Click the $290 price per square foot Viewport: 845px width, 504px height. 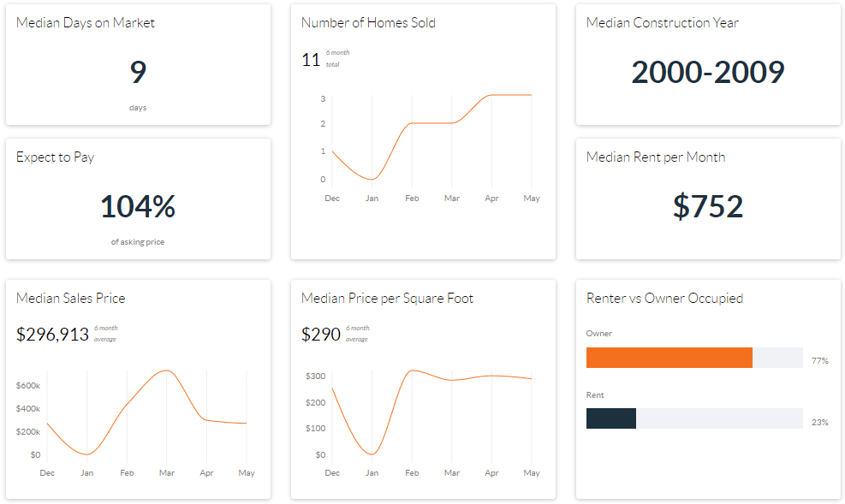point(321,335)
